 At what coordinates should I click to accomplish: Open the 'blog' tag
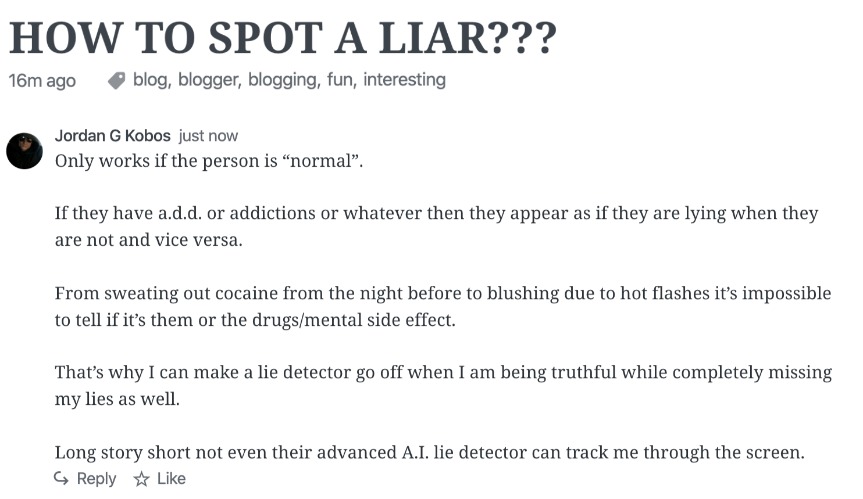coord(150,80)
